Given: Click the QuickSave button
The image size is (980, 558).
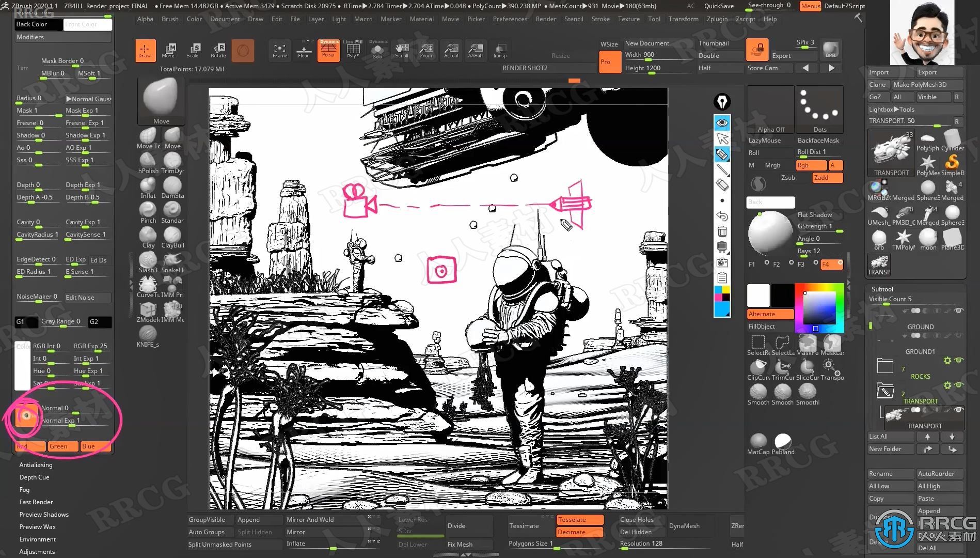Looking at the screenshot, I should [x=719, y=6].
